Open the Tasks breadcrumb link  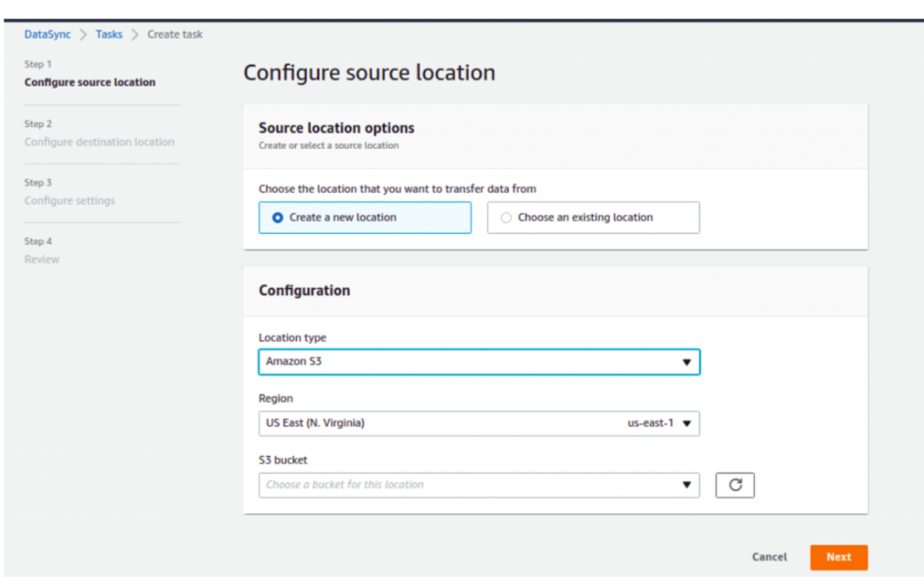108,34
